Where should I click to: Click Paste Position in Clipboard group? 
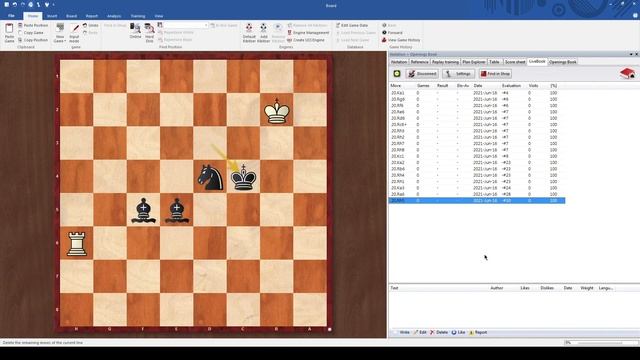click(33, 25)
